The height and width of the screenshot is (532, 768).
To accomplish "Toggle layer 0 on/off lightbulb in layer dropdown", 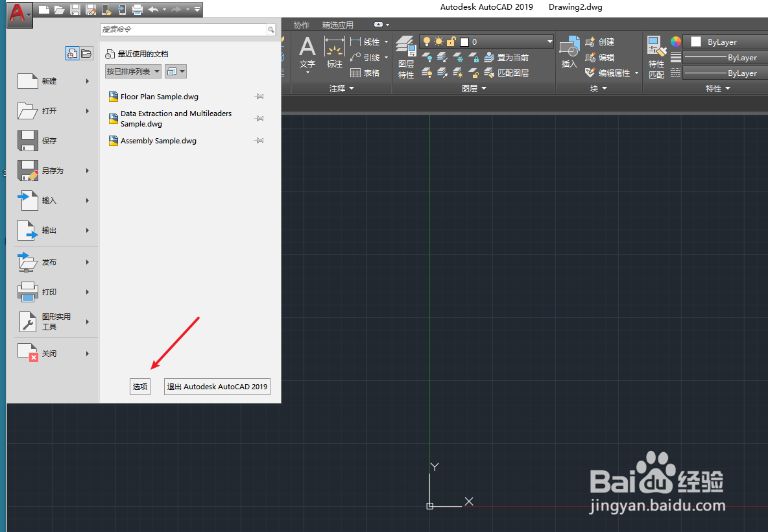I will [427, 42].
